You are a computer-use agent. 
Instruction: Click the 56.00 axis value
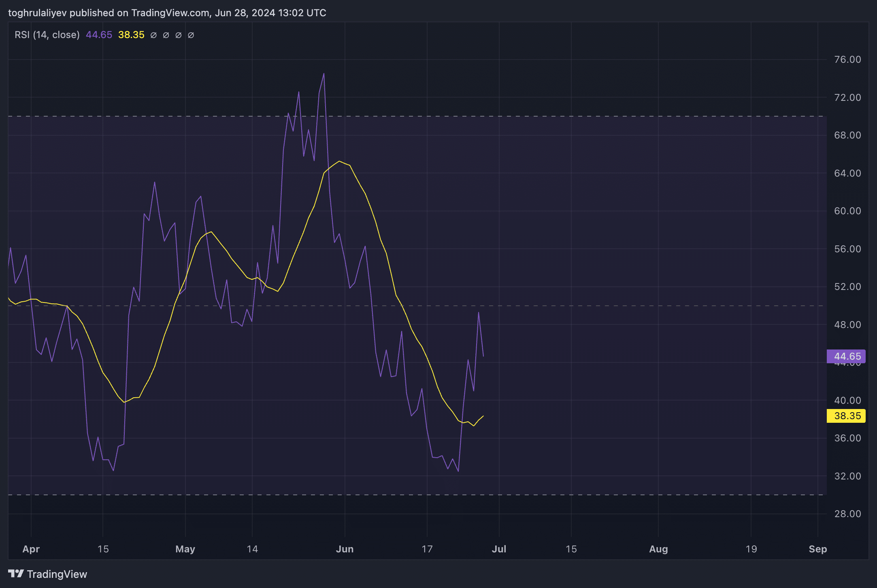coord(847,249)
